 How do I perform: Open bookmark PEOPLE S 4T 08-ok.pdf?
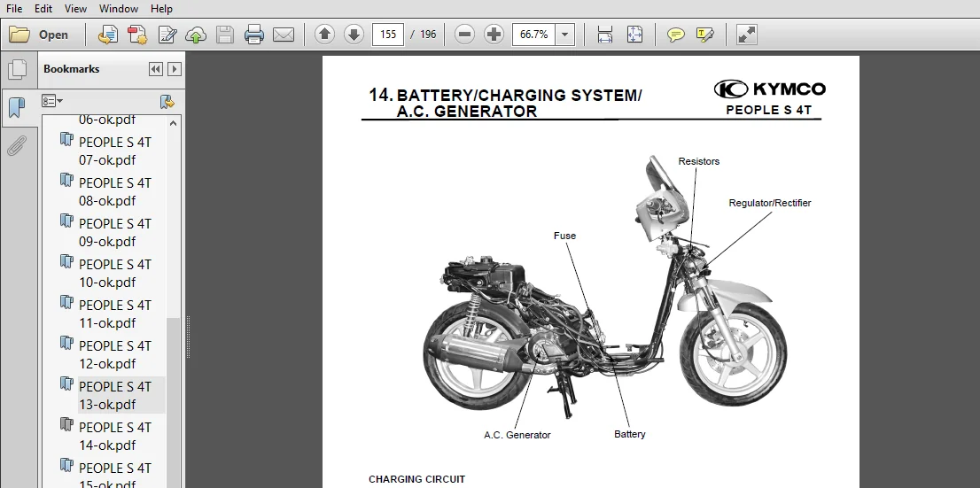(115, 192)
